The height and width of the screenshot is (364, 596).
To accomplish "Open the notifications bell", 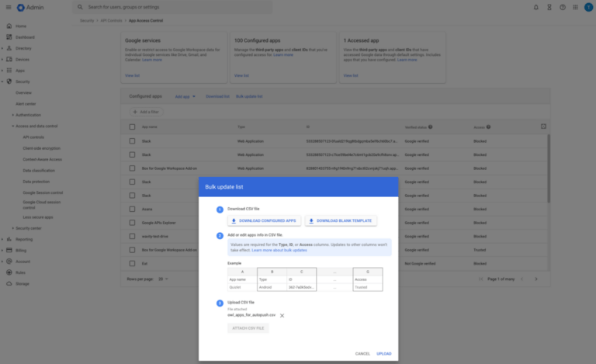I will [x=536, y=7].
